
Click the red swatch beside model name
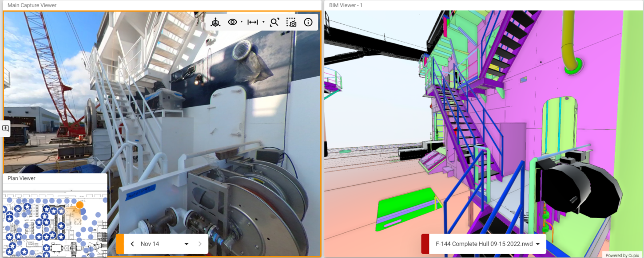pos(425,244)
